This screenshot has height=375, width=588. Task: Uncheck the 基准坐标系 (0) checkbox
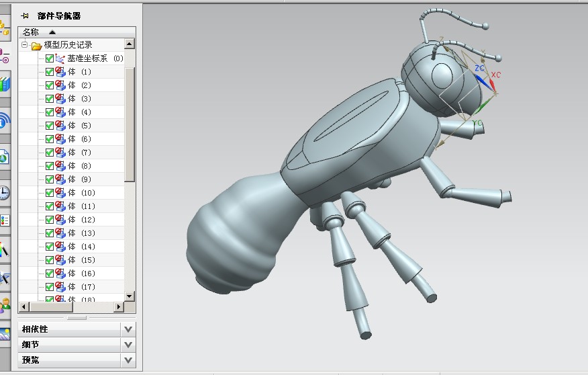click(50, 58)
